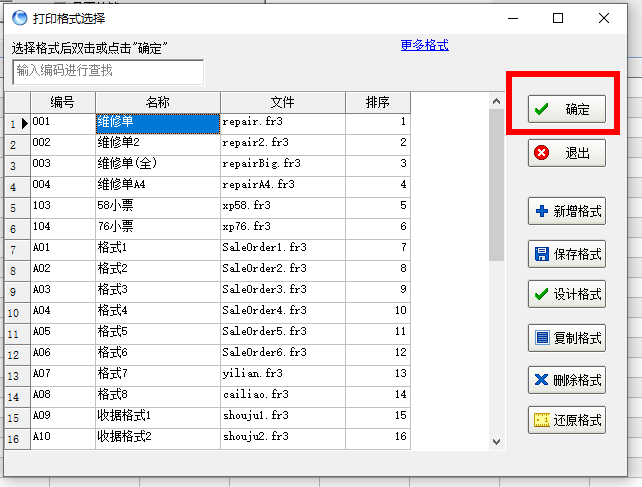642x487 pixels.
Task: Select the 格式6 name cell
Action: click(x=158, y=355)
